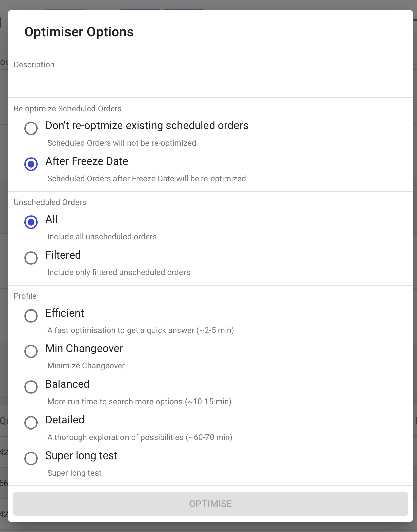The width and height of the screenshot is (417, 532).
Task: Click "More run time to search" description
Action: coord(139,402)
